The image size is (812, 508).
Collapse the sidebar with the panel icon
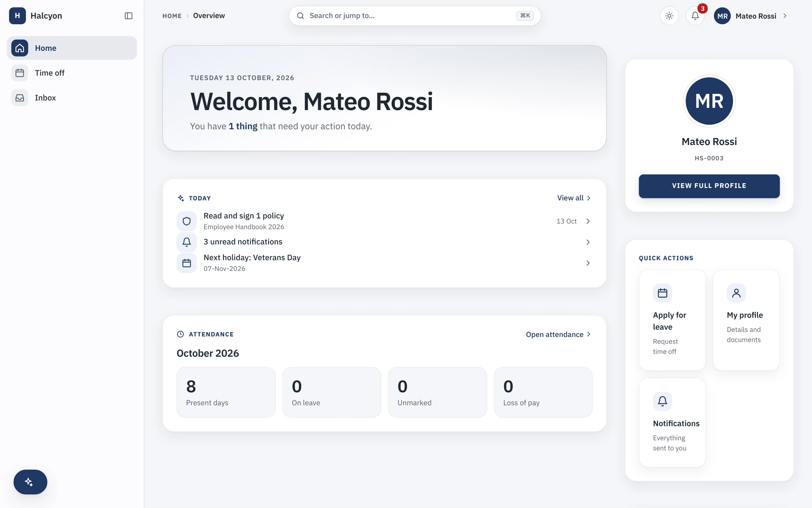point(129,16)
